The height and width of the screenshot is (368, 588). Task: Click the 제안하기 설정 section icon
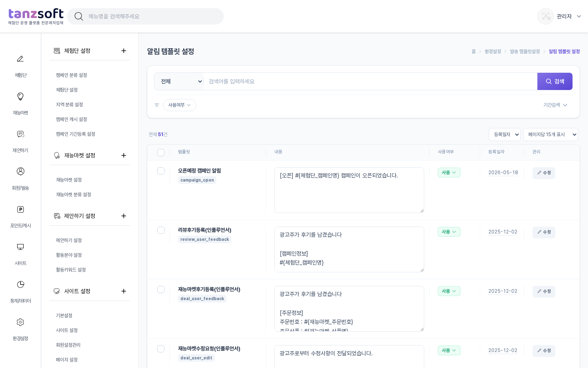pyautogui.click(x=57, y=216)
